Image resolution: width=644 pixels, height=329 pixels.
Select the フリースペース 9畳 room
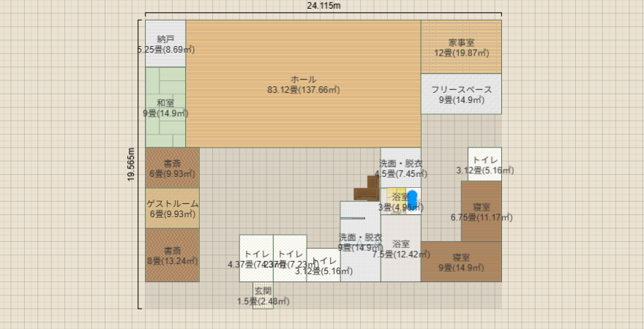click(x=461, y=94)
